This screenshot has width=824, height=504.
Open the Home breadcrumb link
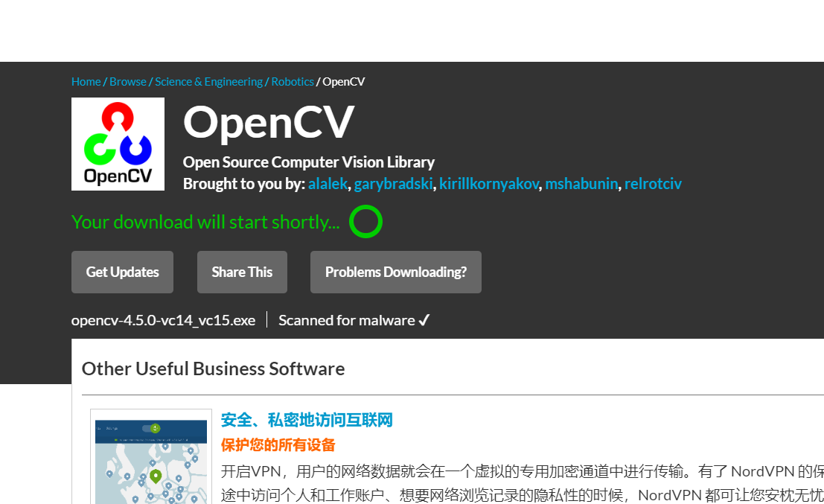86,81
